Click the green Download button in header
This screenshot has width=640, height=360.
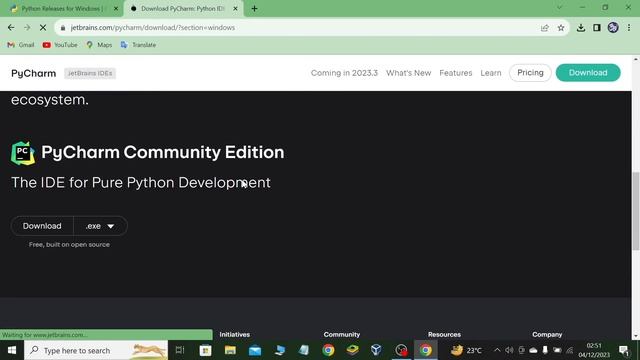[588, 73]
